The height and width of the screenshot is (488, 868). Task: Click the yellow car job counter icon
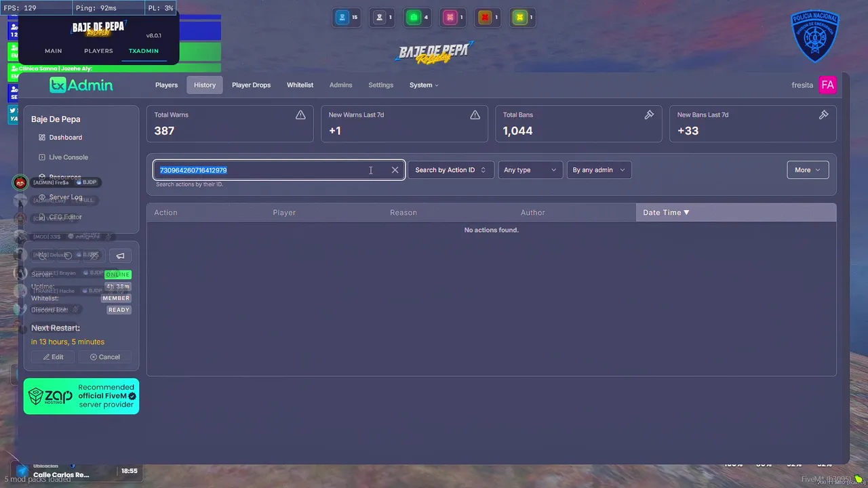click(519, 18)
